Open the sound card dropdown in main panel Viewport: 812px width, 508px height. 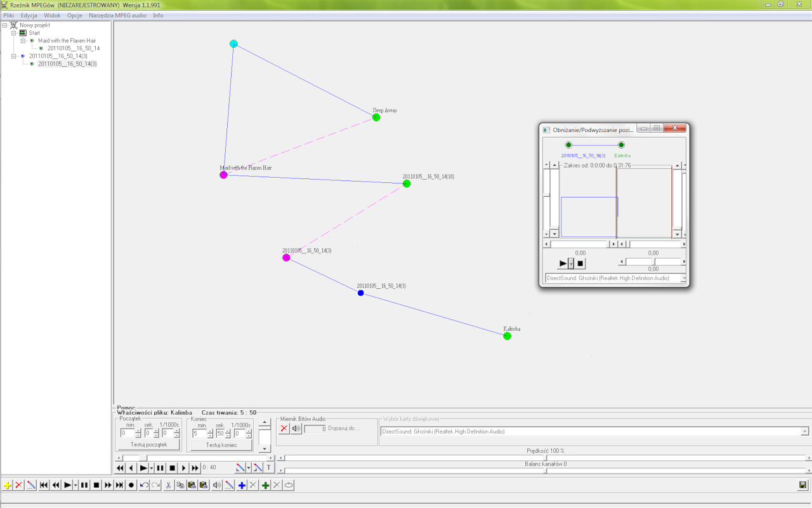pyautogui.click(x=804, y=432)
